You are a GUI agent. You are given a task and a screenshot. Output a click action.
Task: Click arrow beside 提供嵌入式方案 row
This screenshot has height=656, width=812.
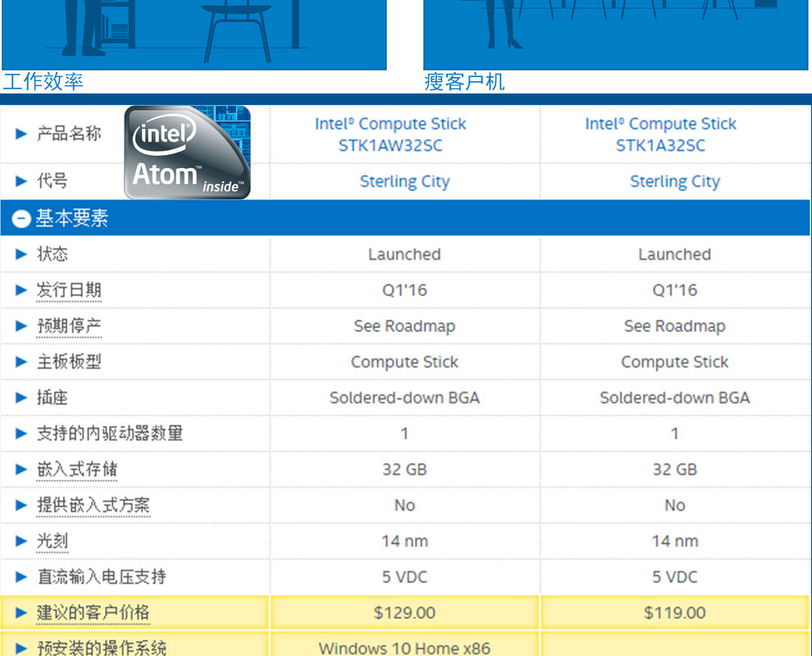[21, 505]
